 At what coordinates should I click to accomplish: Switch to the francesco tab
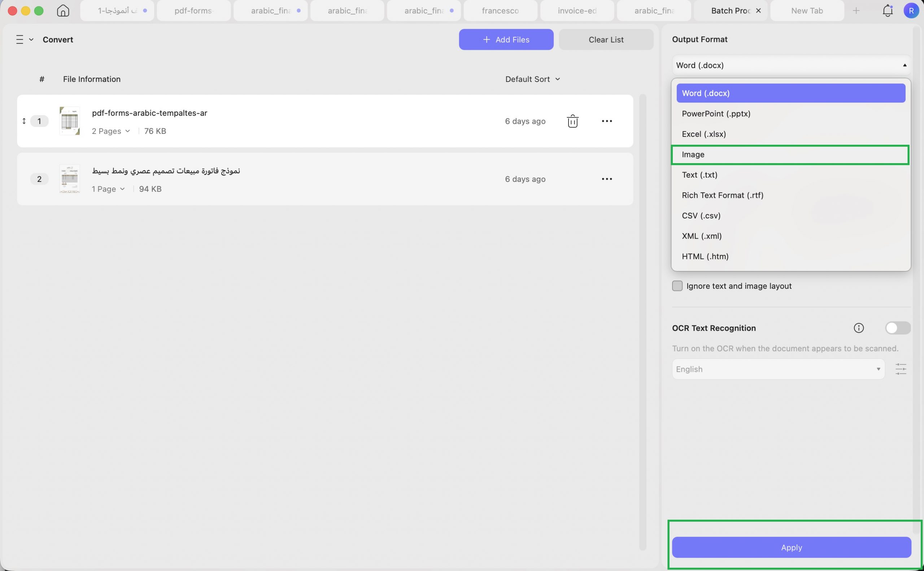[x=500, y=10]
